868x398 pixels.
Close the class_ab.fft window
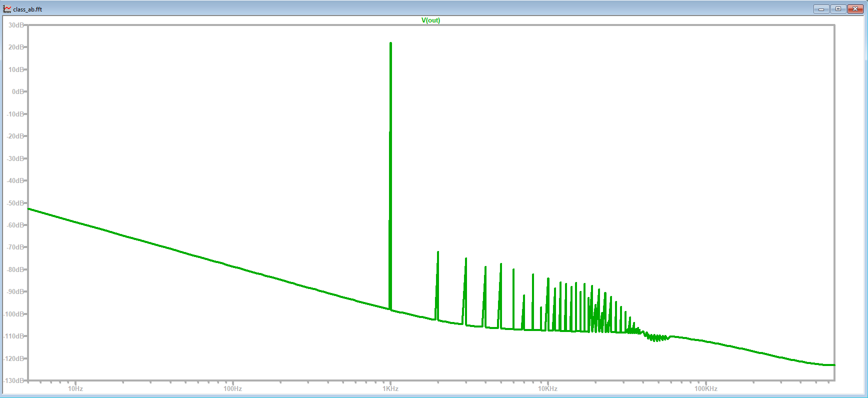click(x=855, y=9)
